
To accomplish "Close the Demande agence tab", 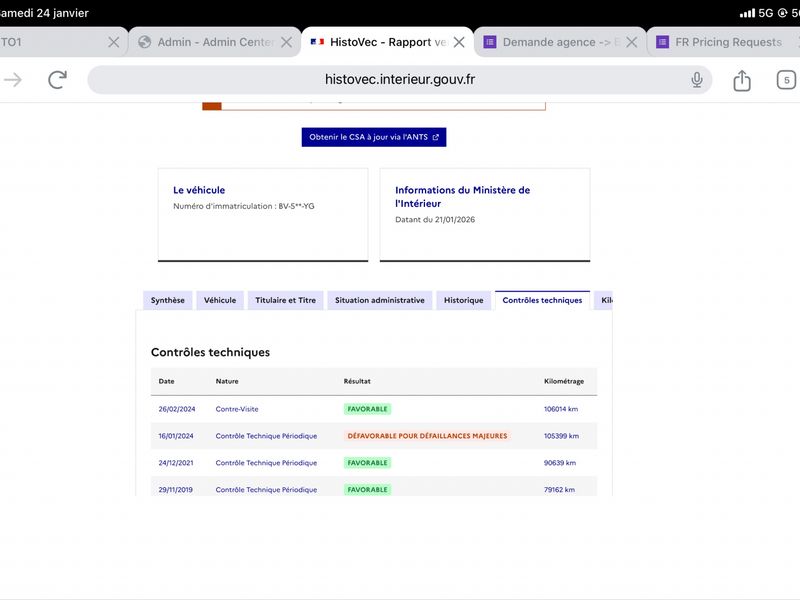I will click(632, 42).
